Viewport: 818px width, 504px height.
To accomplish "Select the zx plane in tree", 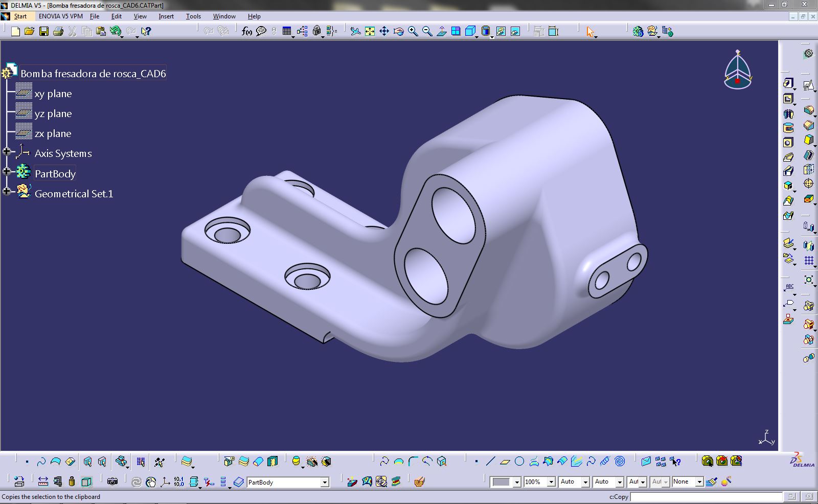I will [53, 133].
